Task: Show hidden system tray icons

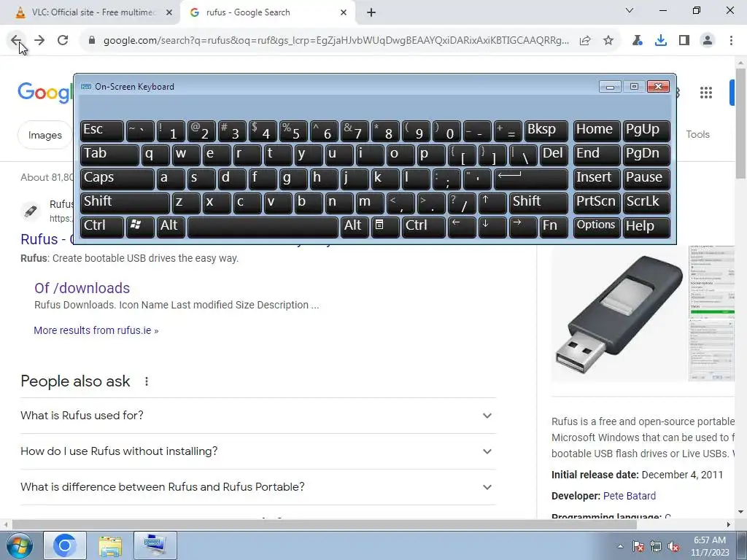Action: (x=620, y=546)
